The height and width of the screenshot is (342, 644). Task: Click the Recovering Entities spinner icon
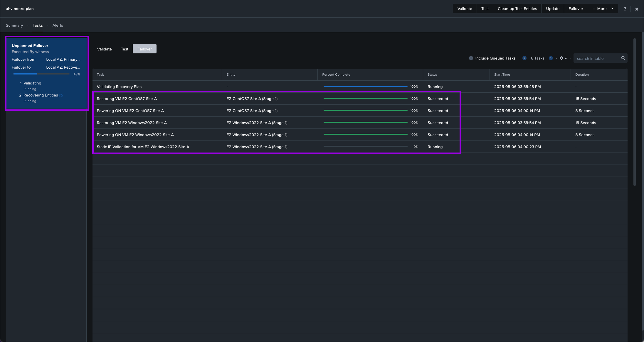pyautogui.click(x=61, y=95)
